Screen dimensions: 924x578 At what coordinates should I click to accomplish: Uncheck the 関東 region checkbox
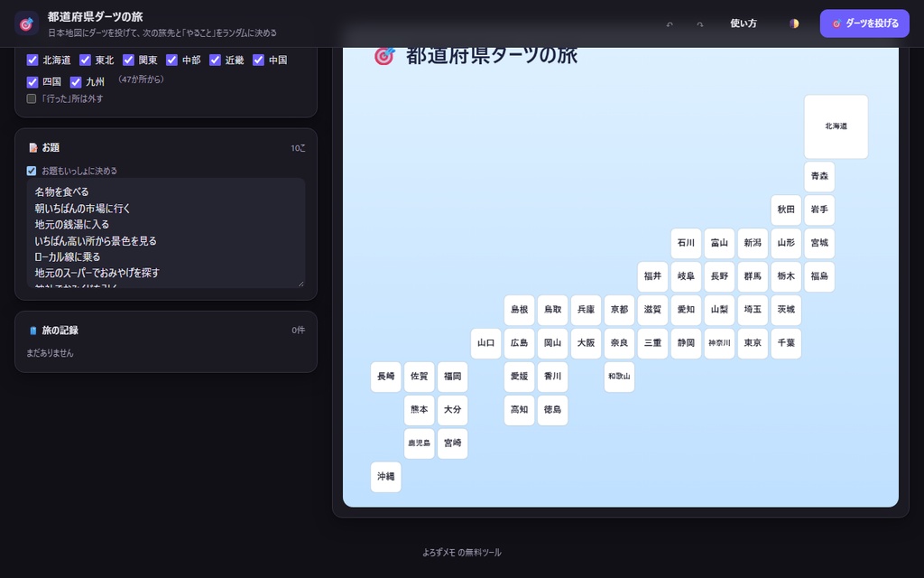coord(128,60)
